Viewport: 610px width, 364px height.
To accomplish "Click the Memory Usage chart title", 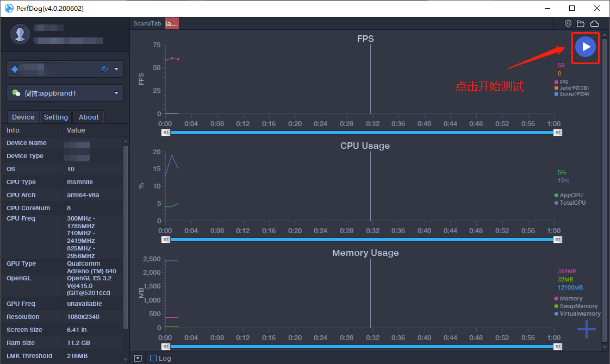I will 365,253.
